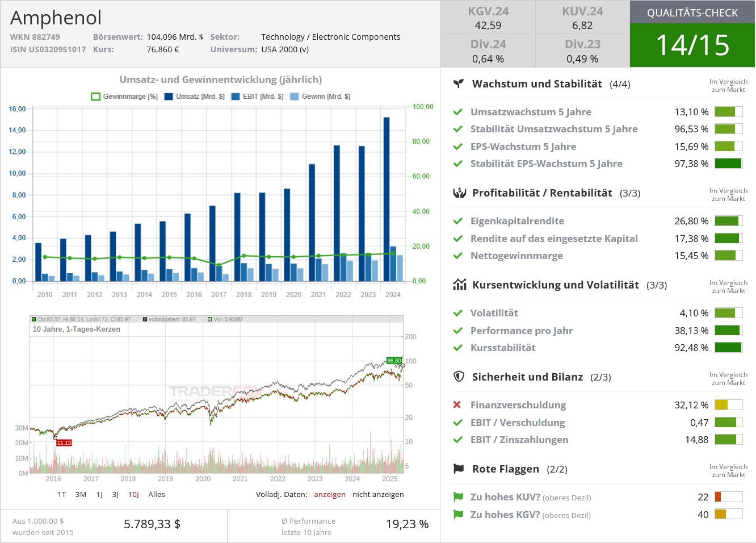The height and width of the screenshot is (543, 756).
Task: Click the checkmark beside Stabilität EPS-Wachstum 5 Jahre
Action: pos(458,164)
